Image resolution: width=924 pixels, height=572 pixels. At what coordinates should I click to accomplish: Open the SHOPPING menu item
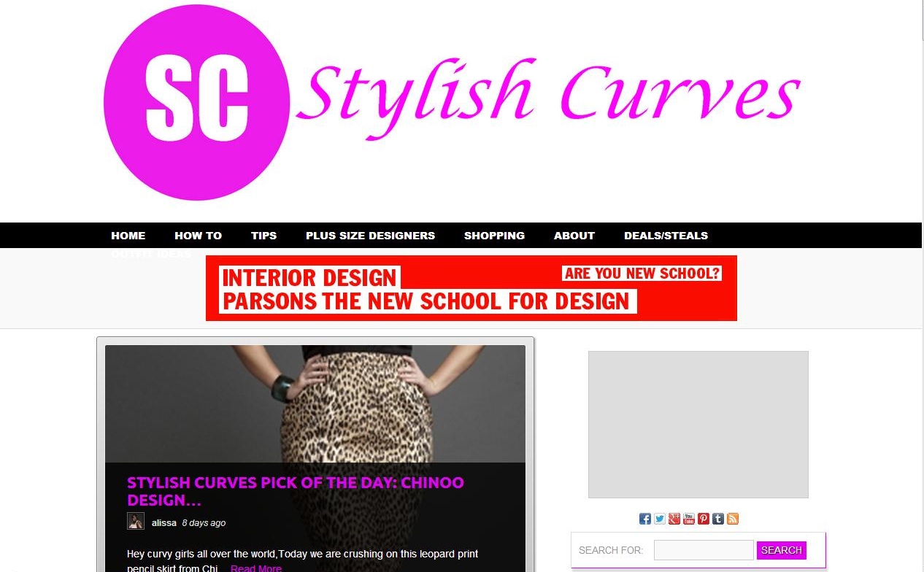pos(494,236)
